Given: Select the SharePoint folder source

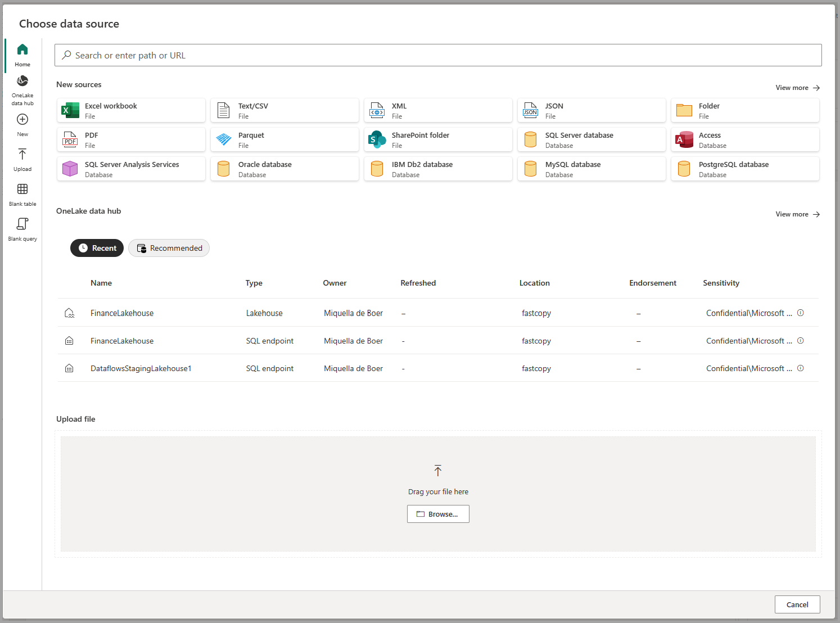Looking at the screenshot, I should (438, 139).
